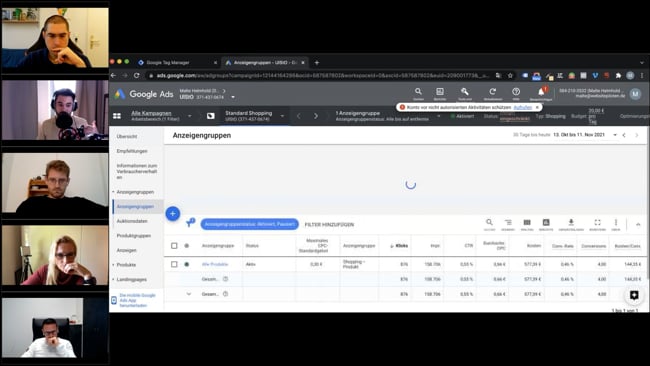The height and width of the screenshot is (366, 650).
Task: Open the columns icon in table toolbar
Action: [527, 223]
